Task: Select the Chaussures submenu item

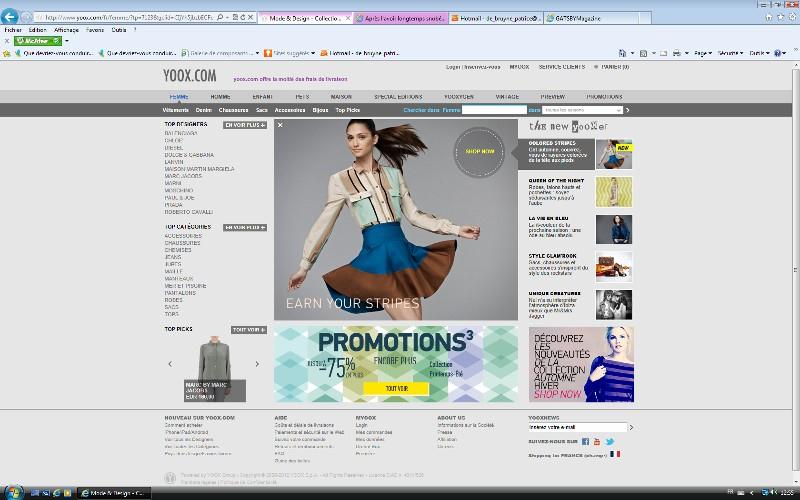Action: coord(233,110)
